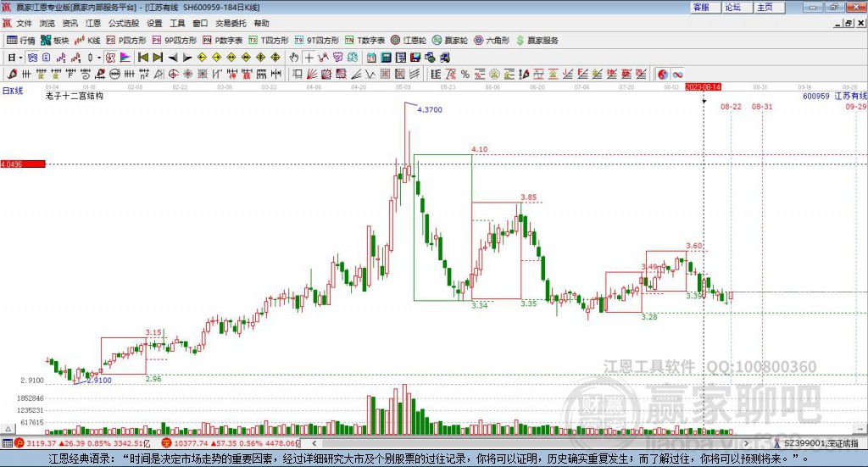The height and width of the screenshot is (467, 868).
Task: Click the 主页 homepage button
Action: pos(769,7)
